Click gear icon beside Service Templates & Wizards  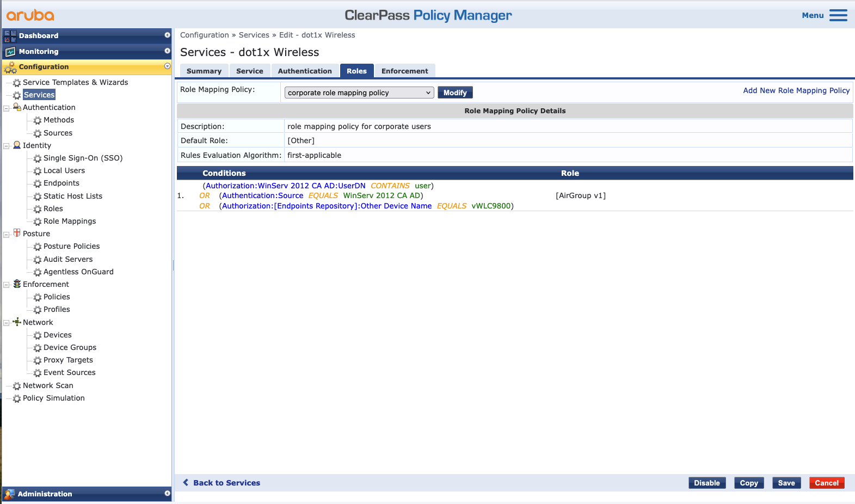coord(17,83)
